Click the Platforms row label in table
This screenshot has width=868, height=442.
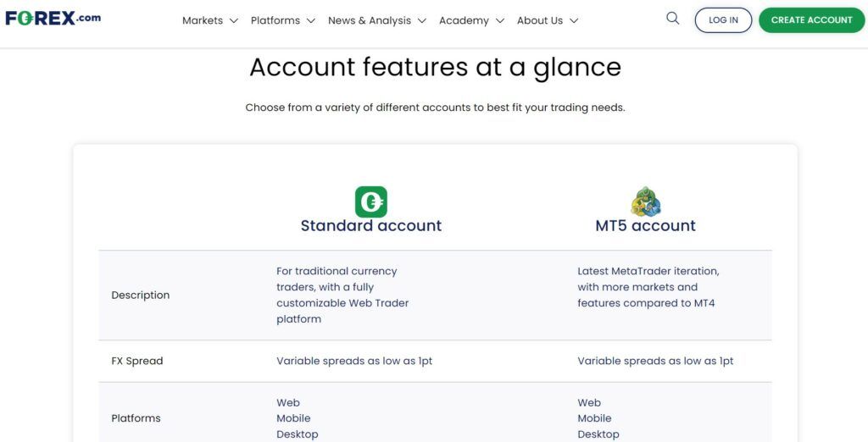pyautogui.click(x=136, y=418)
